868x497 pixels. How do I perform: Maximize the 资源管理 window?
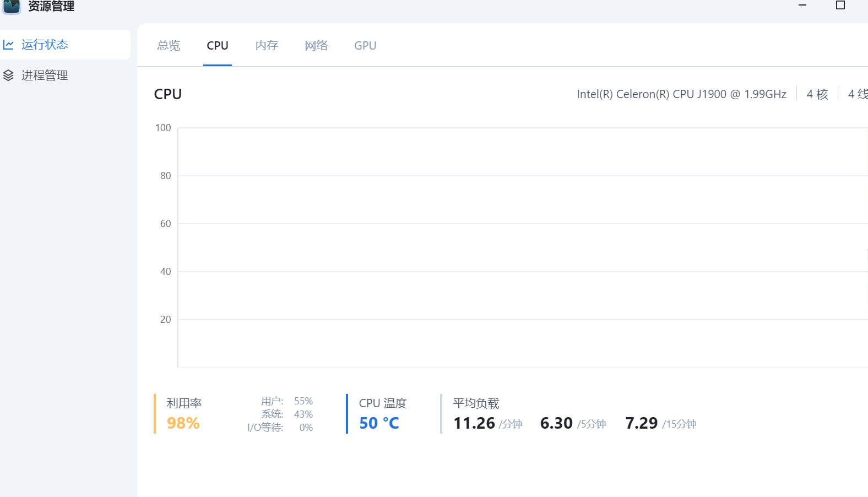(x=840, y=6)
